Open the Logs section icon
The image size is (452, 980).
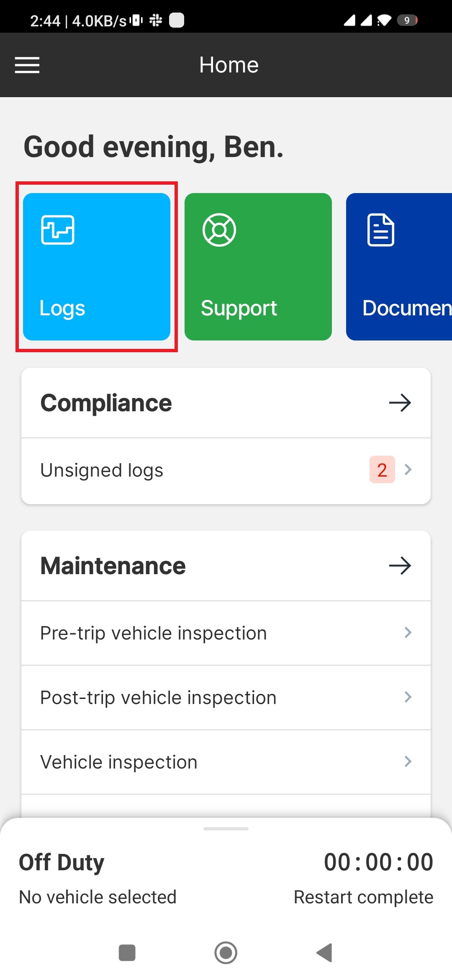point(58,230)
